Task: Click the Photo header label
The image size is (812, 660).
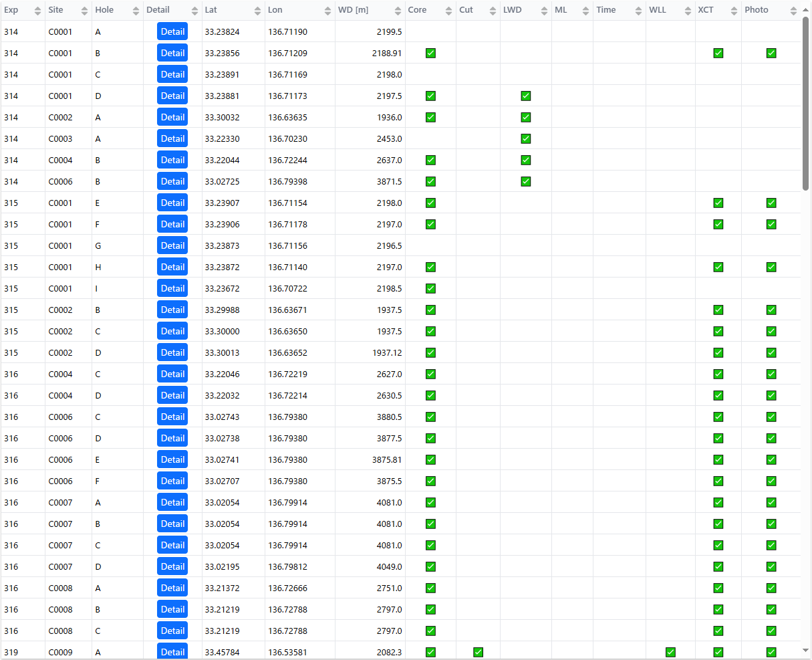Action: pos(757,10)
